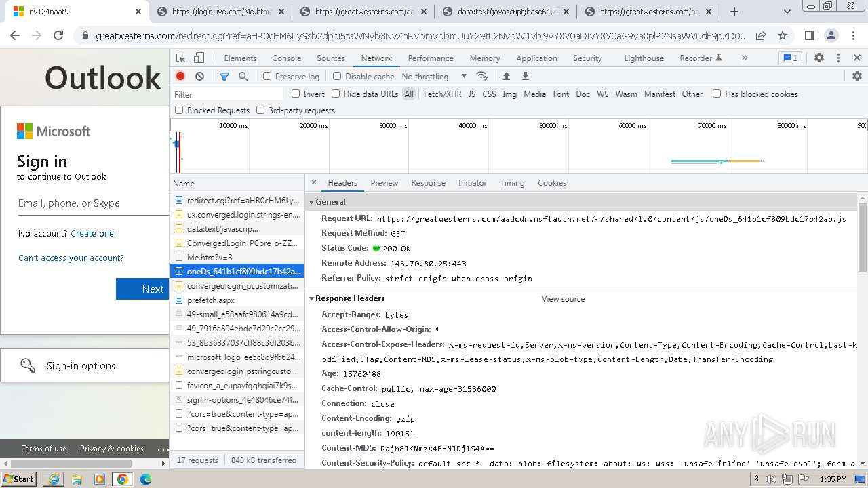Collapse the Response Headers section
The height and width of the screenshot is (488, 868).
coord(312,298)
